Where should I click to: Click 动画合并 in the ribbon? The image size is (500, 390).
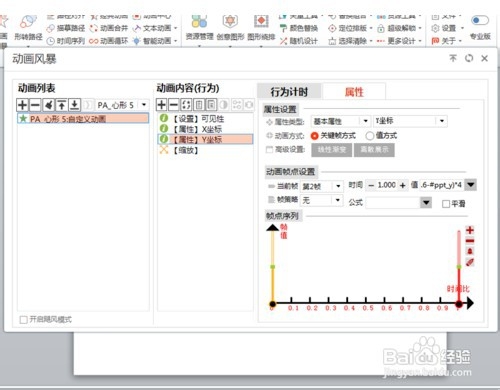click(x=109, y=28)
